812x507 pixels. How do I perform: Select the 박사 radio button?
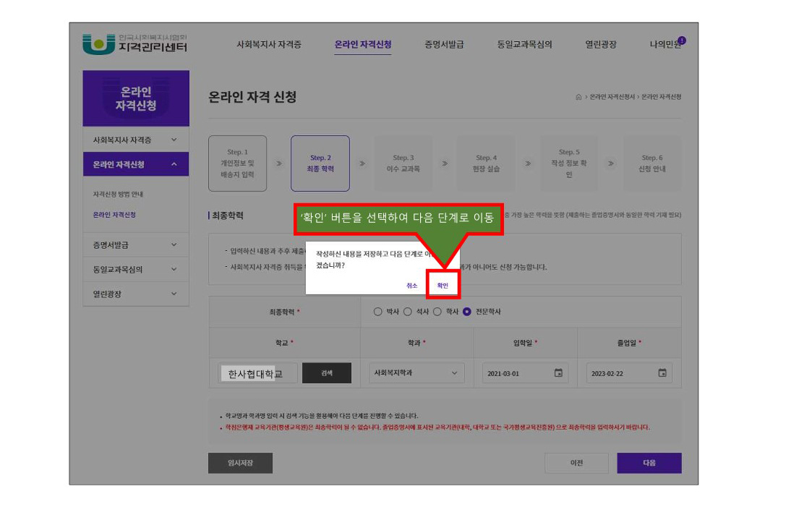(377, 312)
